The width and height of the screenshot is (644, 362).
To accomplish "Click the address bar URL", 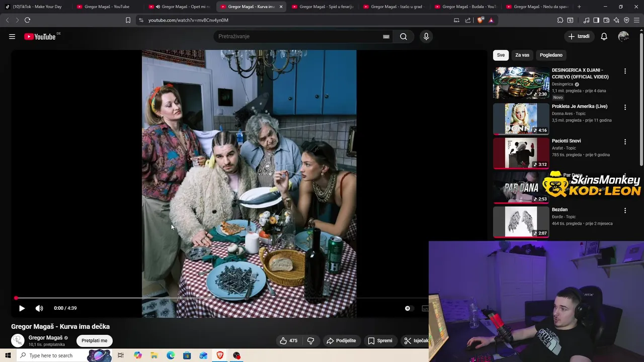I will pyautogui.click(x=188, y=20).
